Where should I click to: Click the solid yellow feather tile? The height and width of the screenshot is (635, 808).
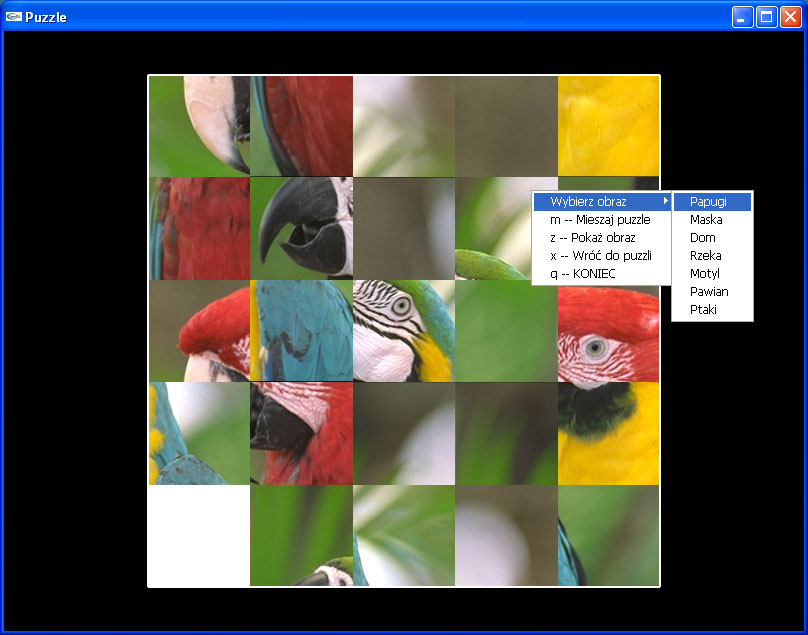click(x=608, y=126)
